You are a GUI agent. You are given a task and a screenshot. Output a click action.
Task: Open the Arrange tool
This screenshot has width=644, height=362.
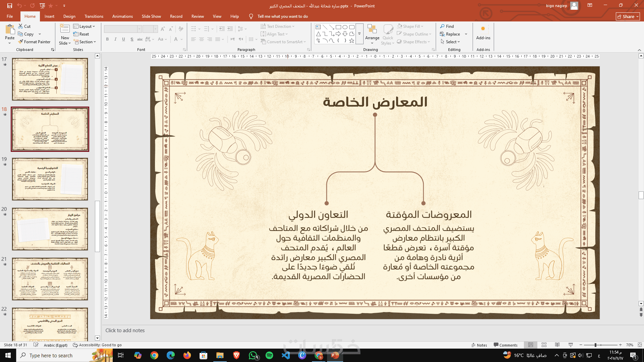[x=372, y=34]
